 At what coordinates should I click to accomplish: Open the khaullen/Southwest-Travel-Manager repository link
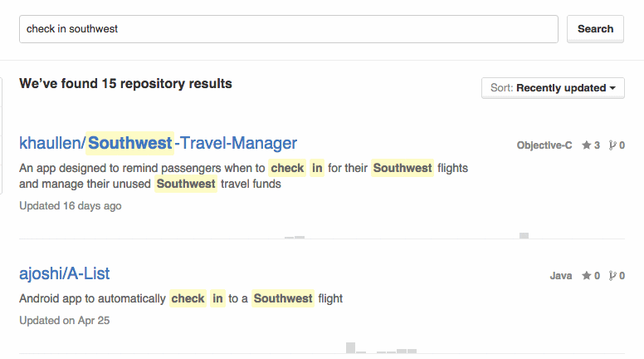coord(159,143)
